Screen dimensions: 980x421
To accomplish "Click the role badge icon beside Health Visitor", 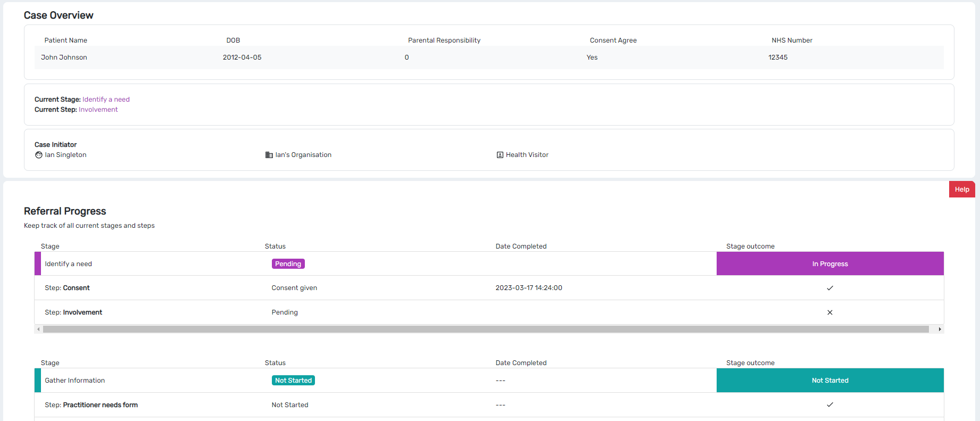I will pyautogui.click(x=500, y=155).
